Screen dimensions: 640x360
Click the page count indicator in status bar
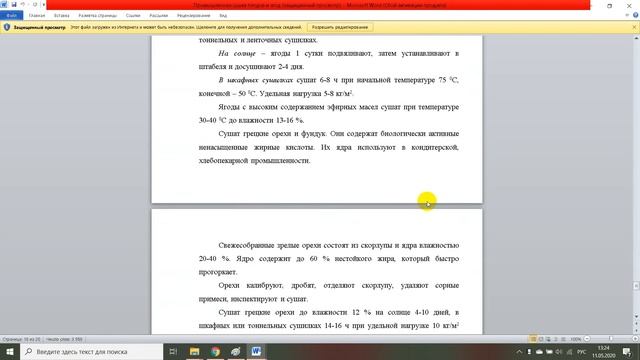21,339
